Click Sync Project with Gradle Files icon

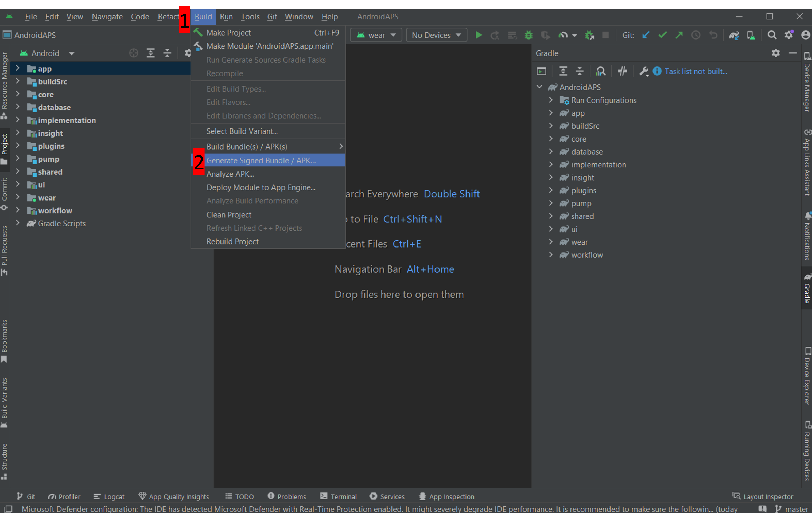(734, 35)
